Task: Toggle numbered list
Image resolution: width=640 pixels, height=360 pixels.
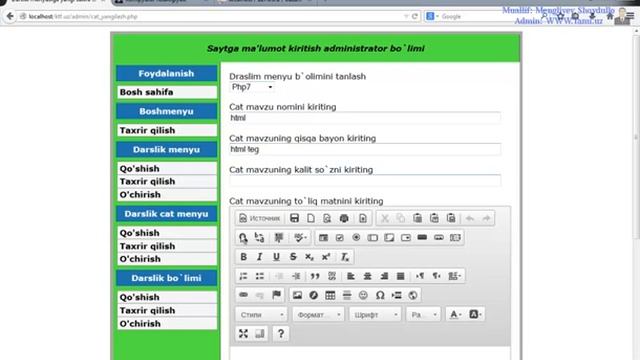Action: [243, 276]
